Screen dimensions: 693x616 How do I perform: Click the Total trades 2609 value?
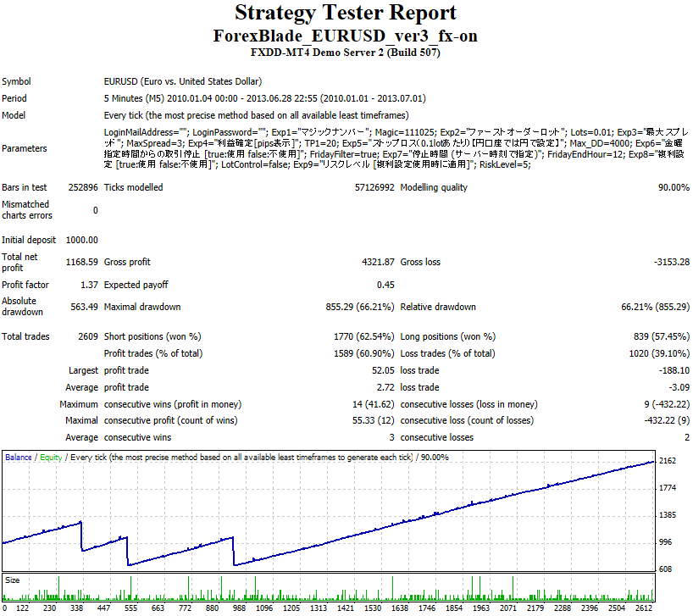coord(86,337)
